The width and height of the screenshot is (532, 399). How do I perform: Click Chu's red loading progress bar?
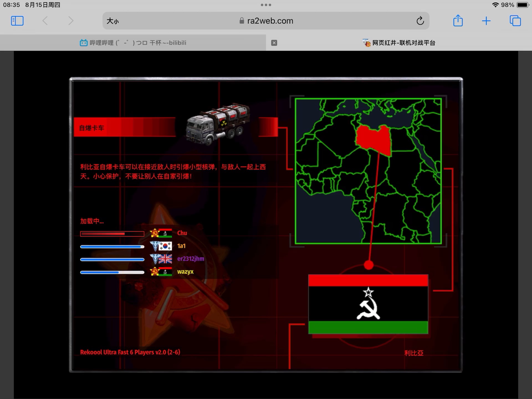coord(112,234)
